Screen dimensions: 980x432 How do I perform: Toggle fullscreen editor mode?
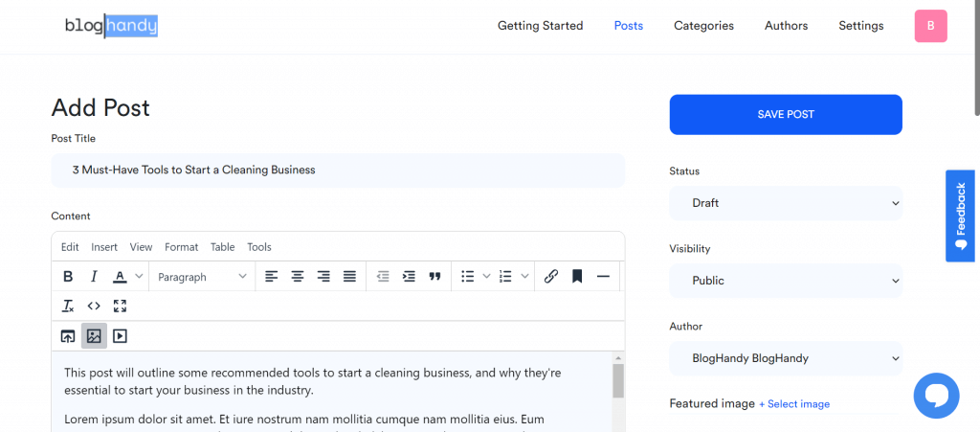tap(120, 306)
